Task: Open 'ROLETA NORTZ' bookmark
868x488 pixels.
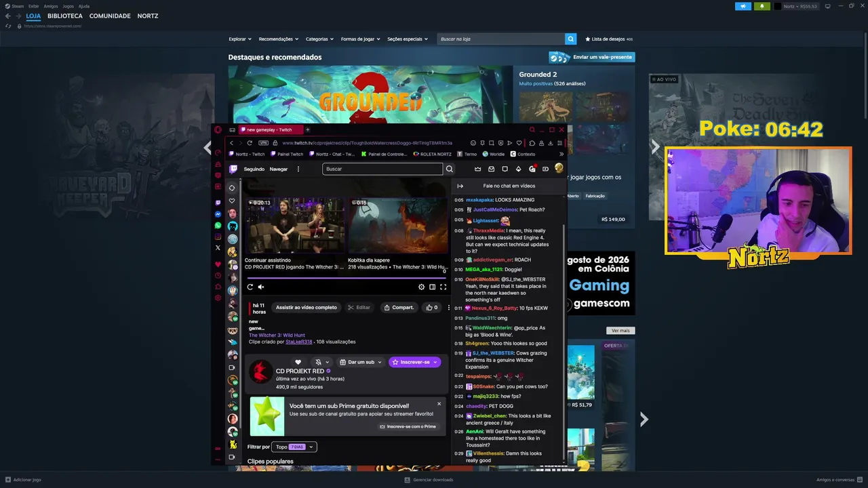Action: click(x=433, y=154)
